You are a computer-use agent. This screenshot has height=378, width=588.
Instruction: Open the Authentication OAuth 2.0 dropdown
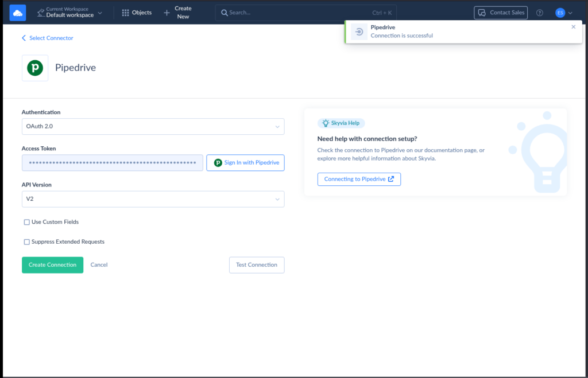tap(153, 127)
